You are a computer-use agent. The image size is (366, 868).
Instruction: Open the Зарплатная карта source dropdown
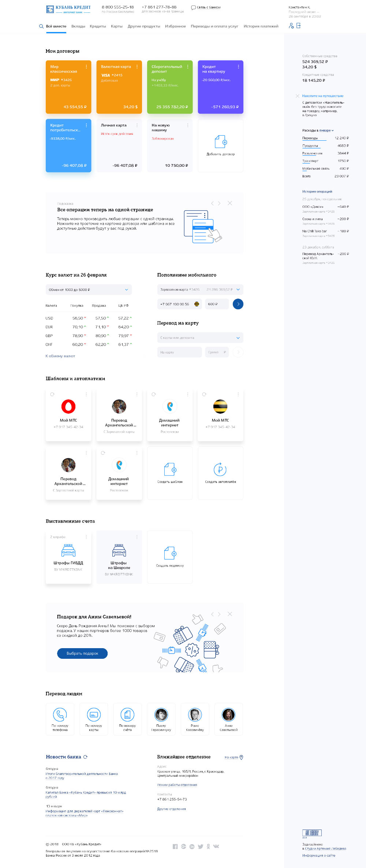tap(238, 289)
